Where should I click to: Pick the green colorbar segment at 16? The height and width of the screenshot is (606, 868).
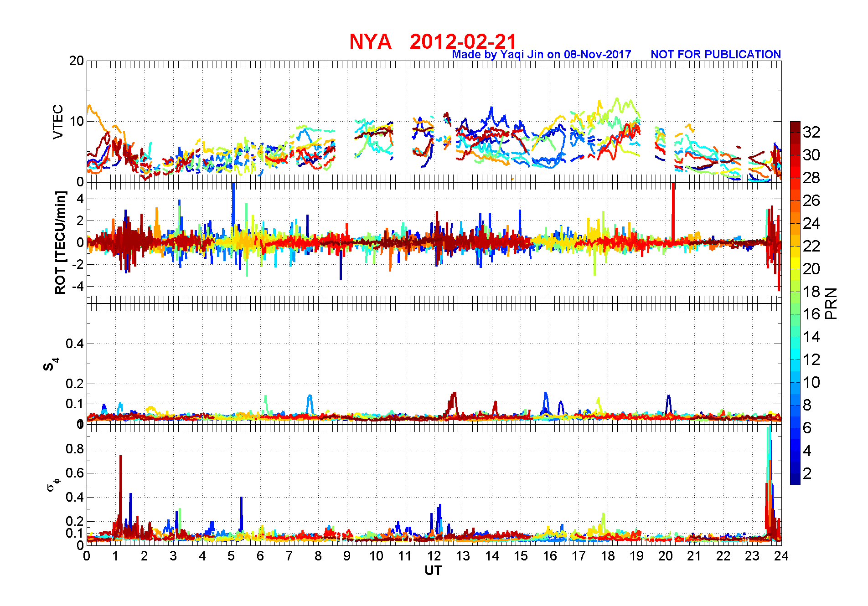pos(795,314)
